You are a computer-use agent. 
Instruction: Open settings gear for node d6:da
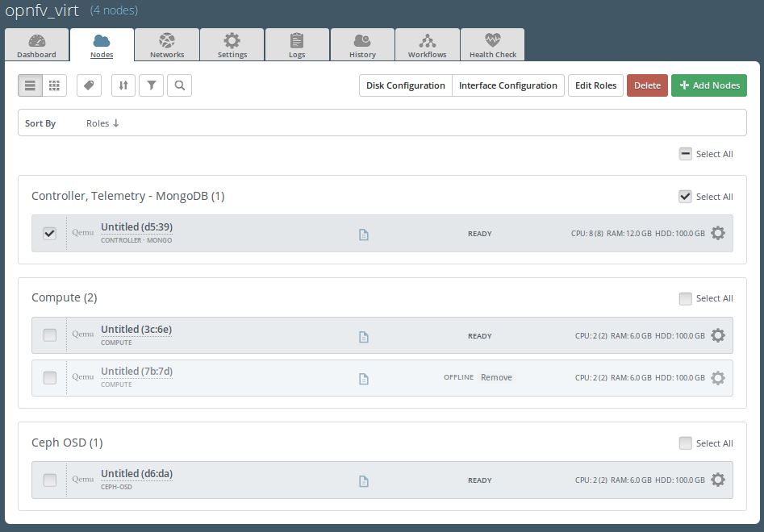tap(718, 480)
